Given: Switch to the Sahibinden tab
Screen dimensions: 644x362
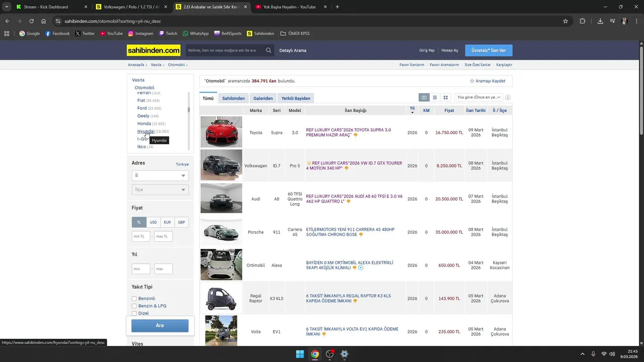Looking at the screenshot, I should (x=233, y=99).
